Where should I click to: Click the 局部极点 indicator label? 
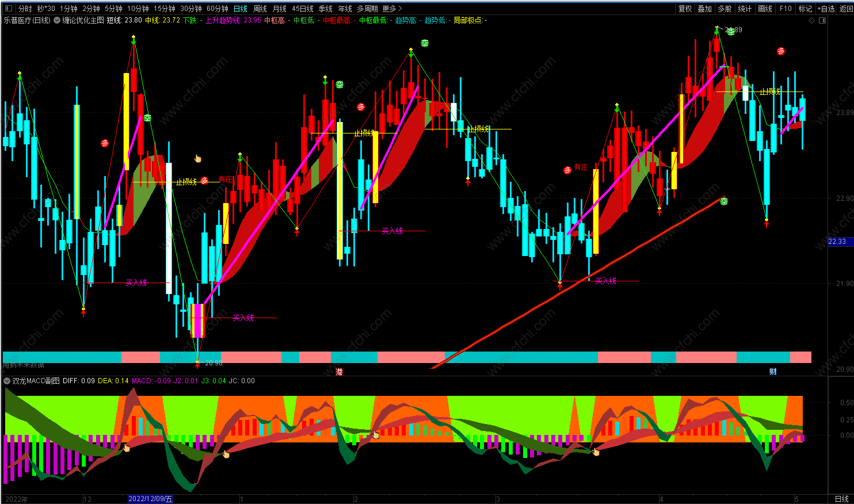coord(470,20)
